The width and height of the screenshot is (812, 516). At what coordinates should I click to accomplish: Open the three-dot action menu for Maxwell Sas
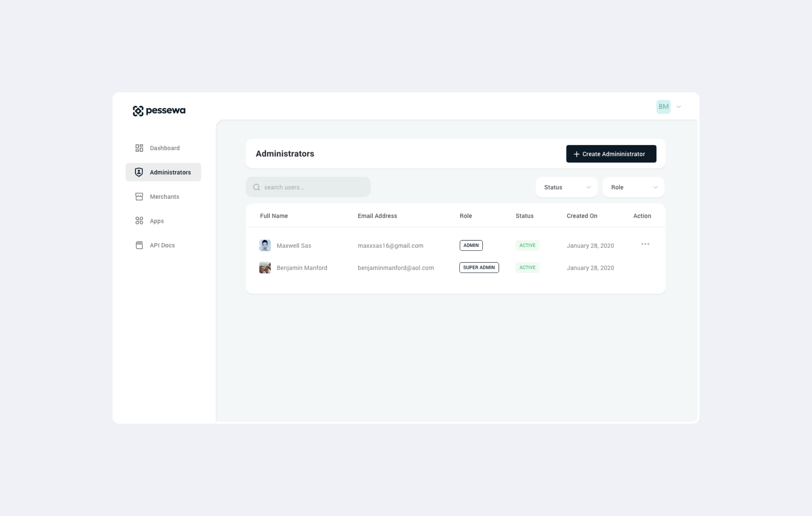click(645, 244)
